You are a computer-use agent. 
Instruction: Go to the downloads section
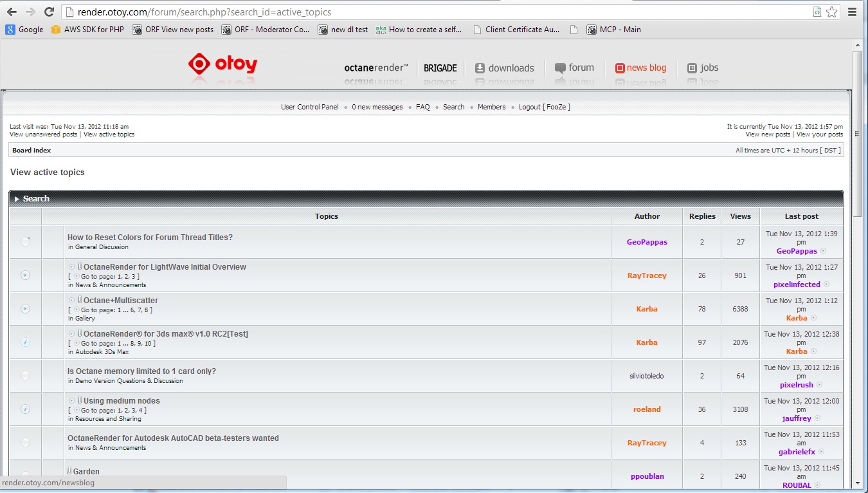[505, 68]
